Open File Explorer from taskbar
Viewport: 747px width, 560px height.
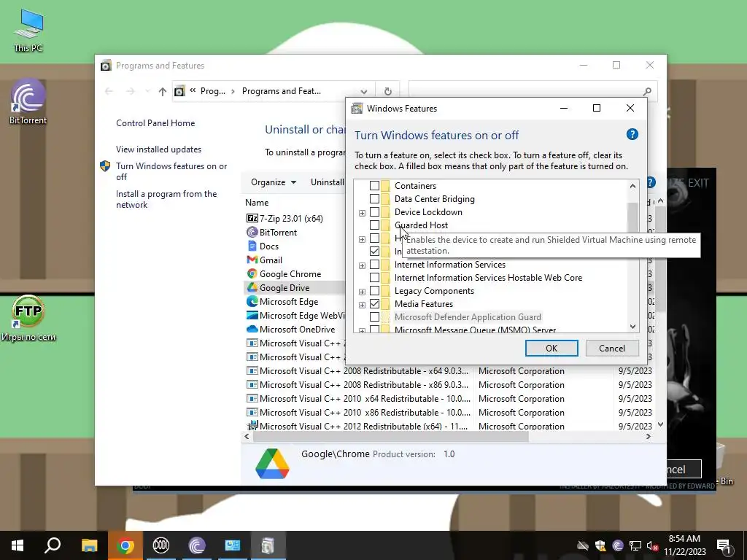click(89, 545)
